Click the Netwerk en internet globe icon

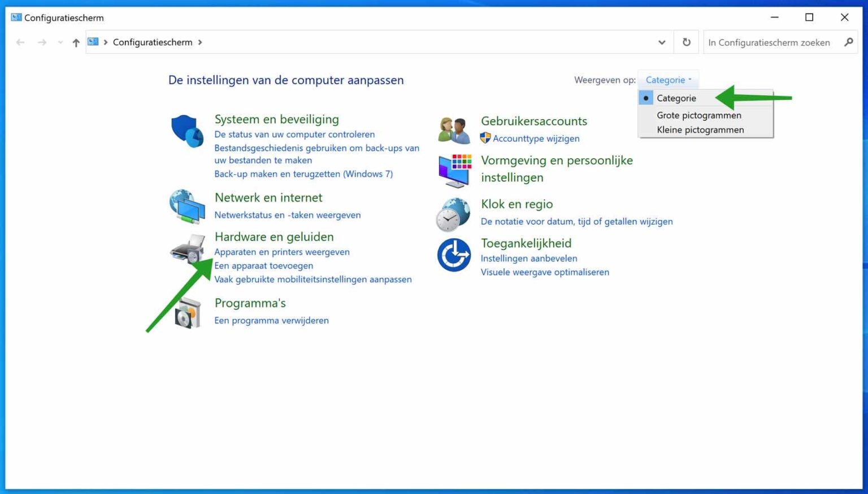(x=187, y=207)
